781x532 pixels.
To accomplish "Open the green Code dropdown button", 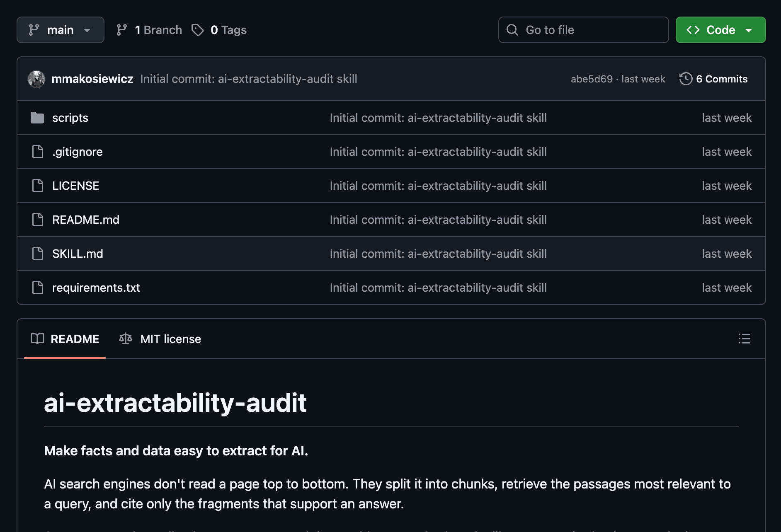I will [x=720, y=30].
